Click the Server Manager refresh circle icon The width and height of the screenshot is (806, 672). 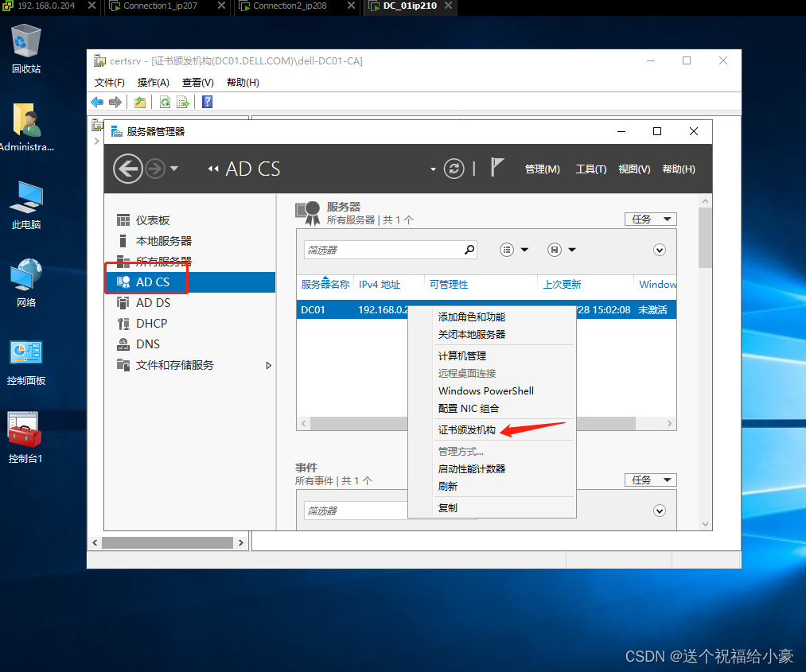454,169
